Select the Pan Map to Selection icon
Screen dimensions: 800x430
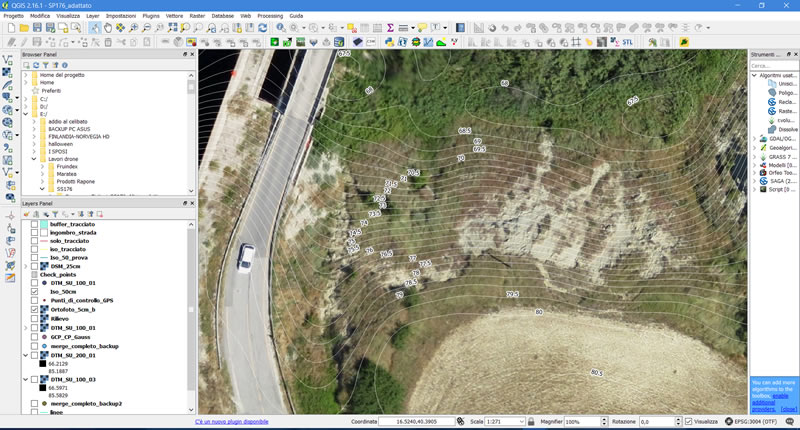point(120,28)
